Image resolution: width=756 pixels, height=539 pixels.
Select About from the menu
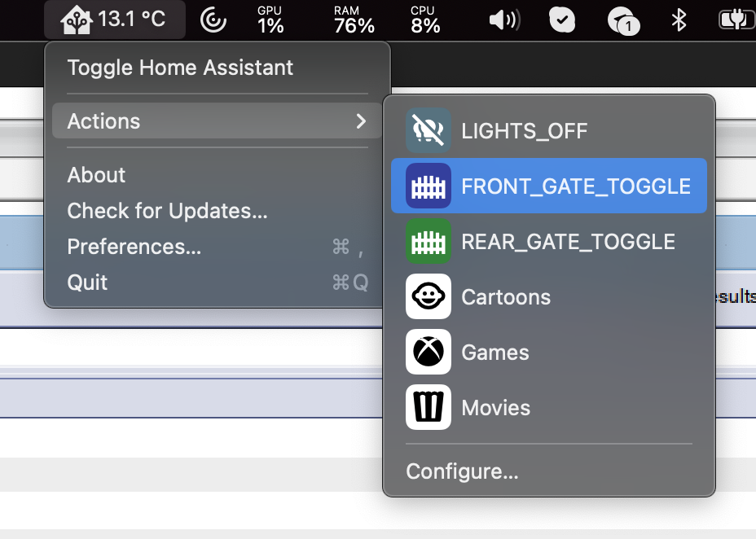coord(96,175)
